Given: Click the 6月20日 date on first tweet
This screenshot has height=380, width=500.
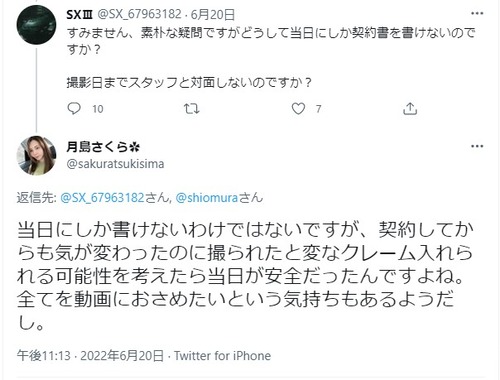Looking at the screenshot, I should (x=213, y=15).
